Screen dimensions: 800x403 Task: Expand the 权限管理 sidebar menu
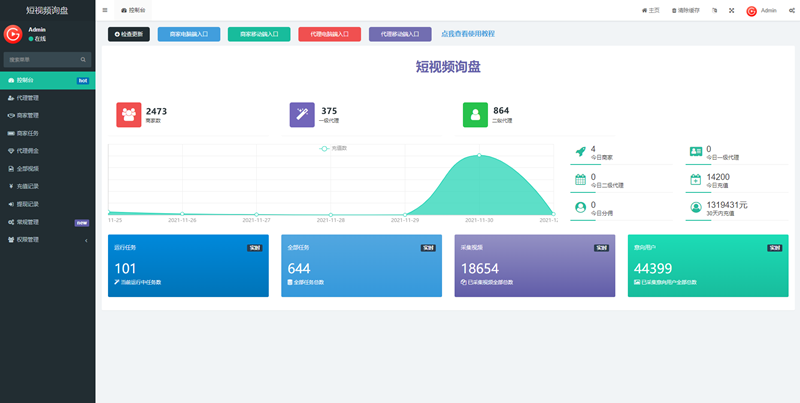47,240
